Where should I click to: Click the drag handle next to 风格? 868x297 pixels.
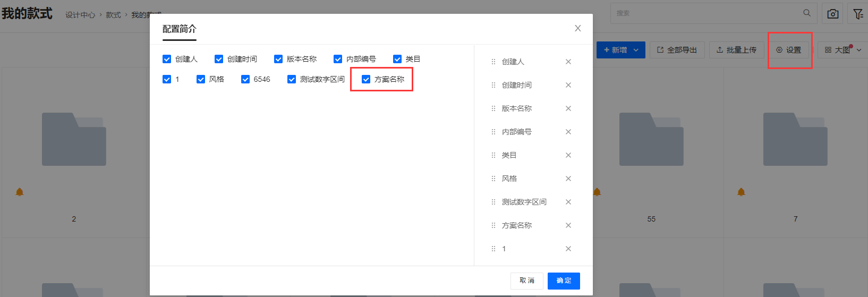coord(493,179)
